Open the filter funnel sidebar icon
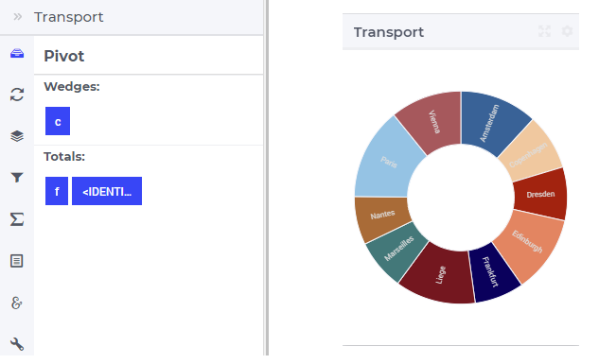This screenshot has width=599, height=364. click(17, 178)
